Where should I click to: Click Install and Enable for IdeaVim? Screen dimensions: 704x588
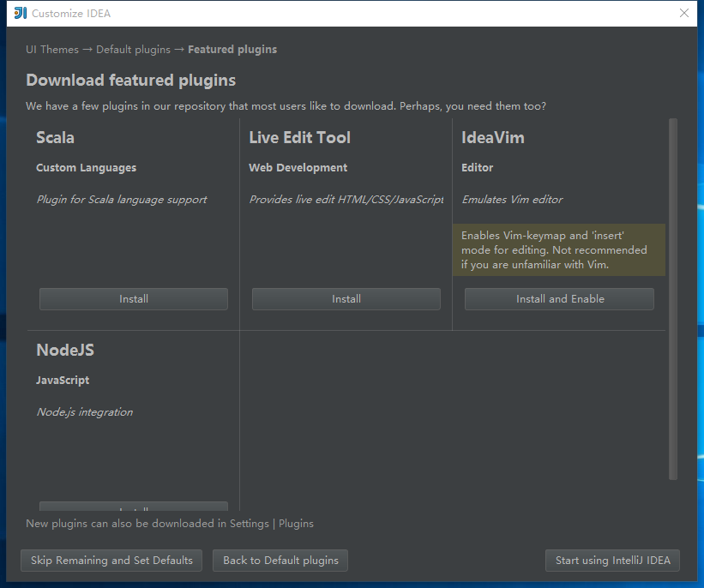559,299
